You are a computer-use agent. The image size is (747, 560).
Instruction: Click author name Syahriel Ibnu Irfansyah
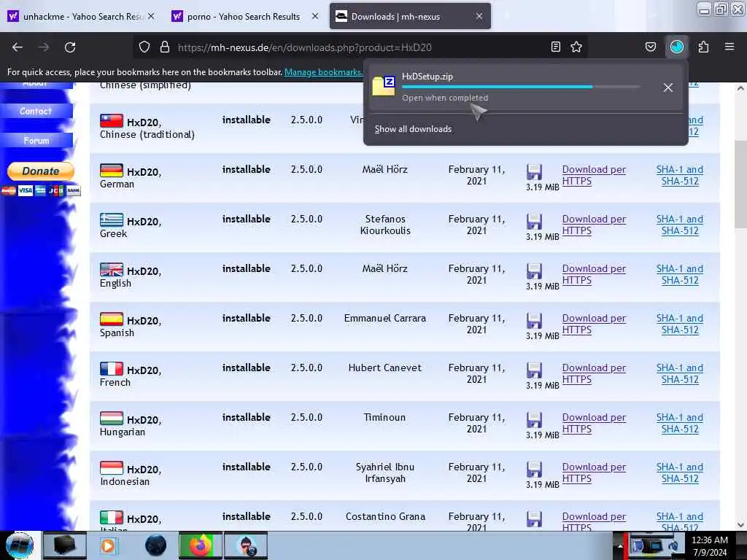click(x=385, y=472)
